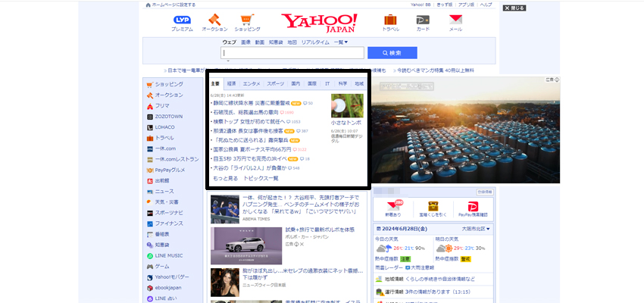Open トピックス一覧 link
The width and height of the screenshot is (644, 303).
(261, 178)
